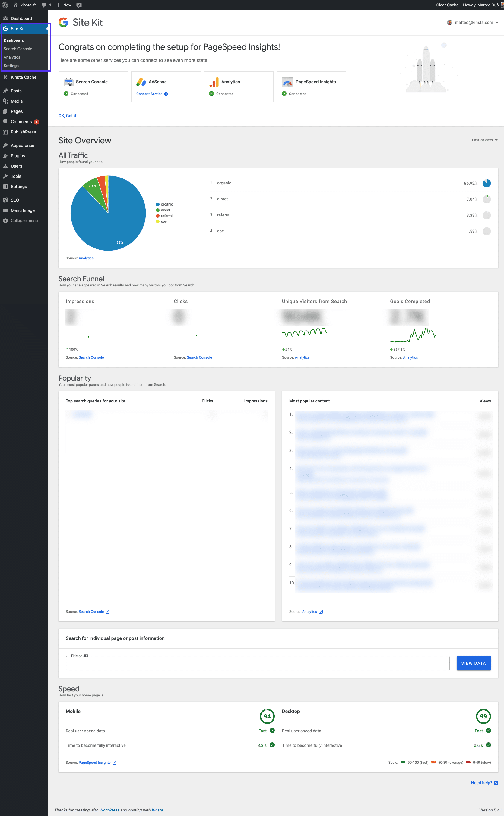The image size is (504, 816).
Task: Select Search Console in Site Kit submenu
Action: pos(18,48)
